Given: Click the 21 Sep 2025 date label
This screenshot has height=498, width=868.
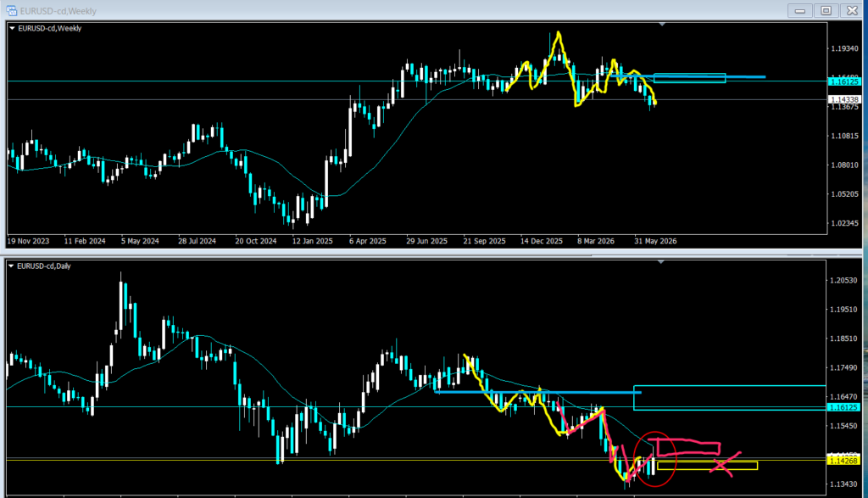Looking at the screenshot, I should 484,241.
